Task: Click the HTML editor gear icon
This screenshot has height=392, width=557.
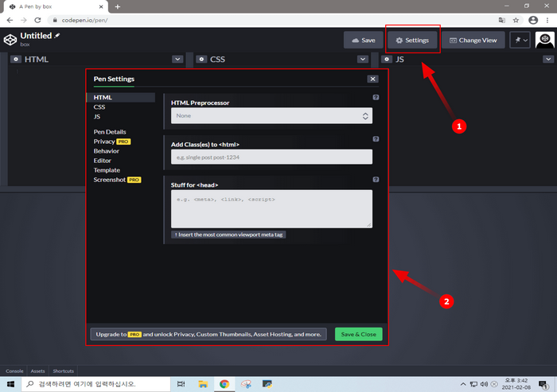Action: click(14, 60)
